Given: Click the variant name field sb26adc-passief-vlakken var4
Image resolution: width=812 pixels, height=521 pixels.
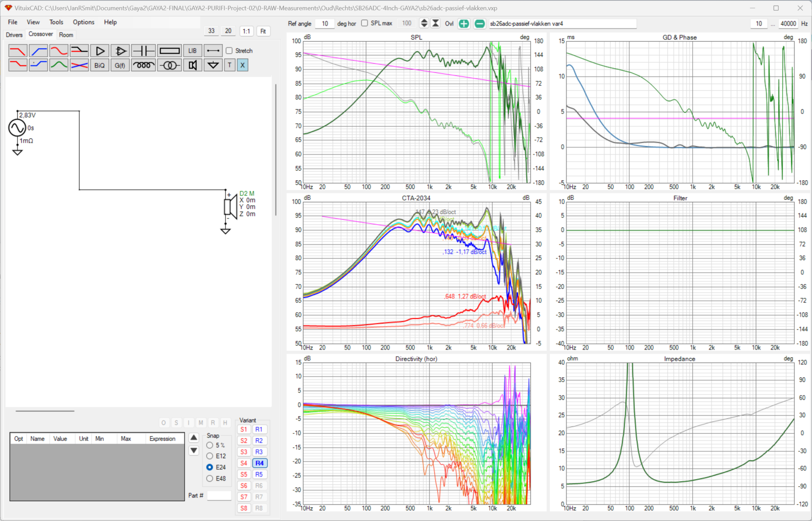Looking at the screenshot, I should (562, 23).
